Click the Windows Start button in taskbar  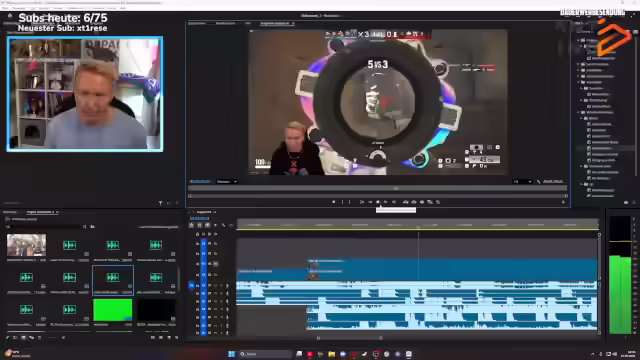231,354
